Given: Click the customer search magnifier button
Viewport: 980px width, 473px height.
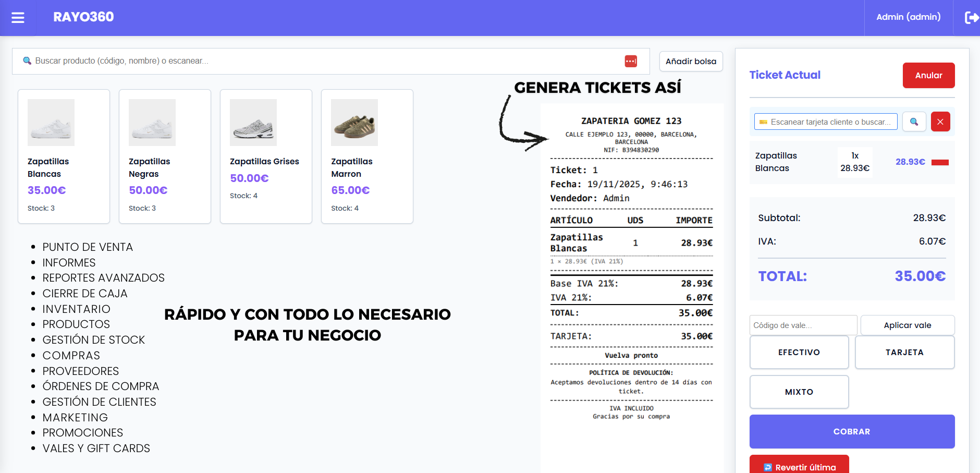Looking at the screenshot, I should tap(914, 122).
